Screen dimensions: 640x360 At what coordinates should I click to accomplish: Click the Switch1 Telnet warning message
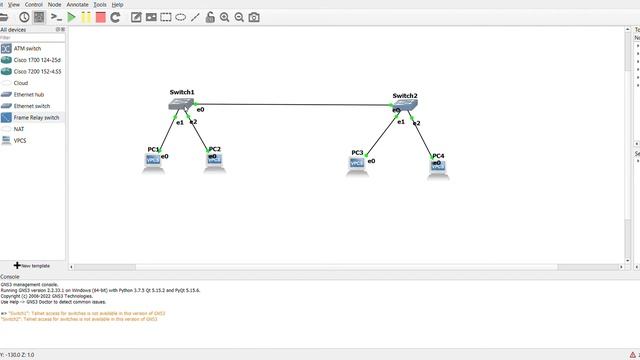coord(87,313)
